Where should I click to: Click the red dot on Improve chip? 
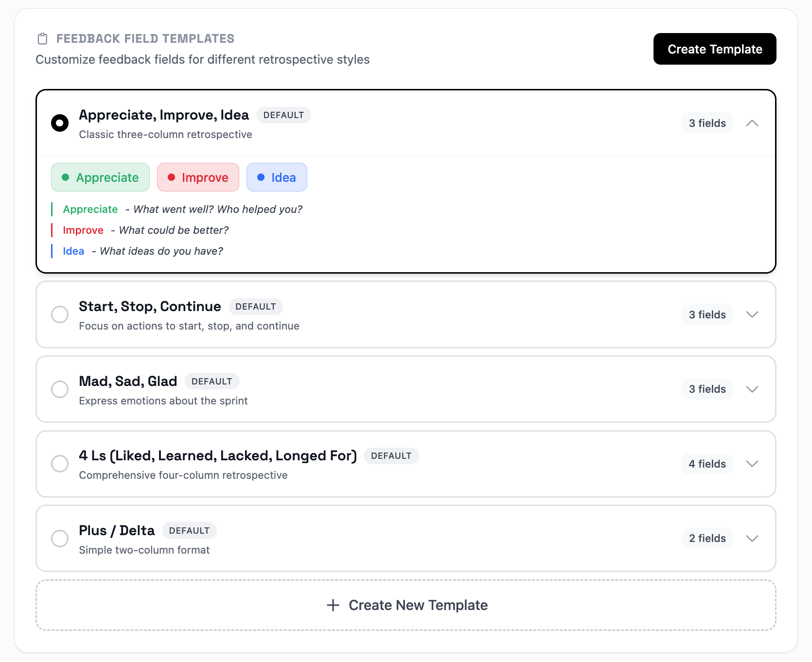click(171, 177)
